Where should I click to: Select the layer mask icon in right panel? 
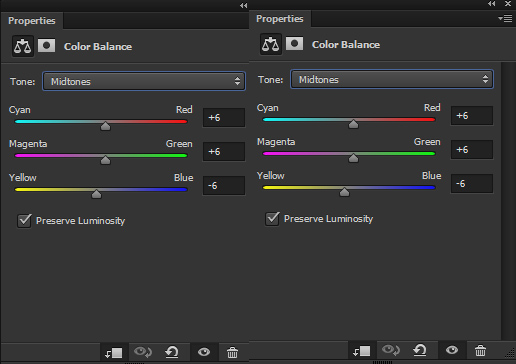coord(294,43)
